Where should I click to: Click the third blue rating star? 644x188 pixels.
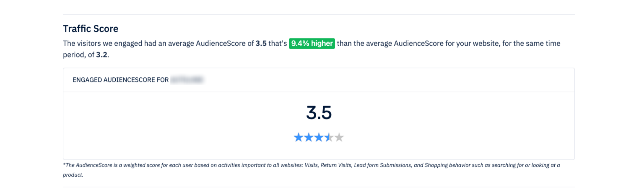pos(319,138)
